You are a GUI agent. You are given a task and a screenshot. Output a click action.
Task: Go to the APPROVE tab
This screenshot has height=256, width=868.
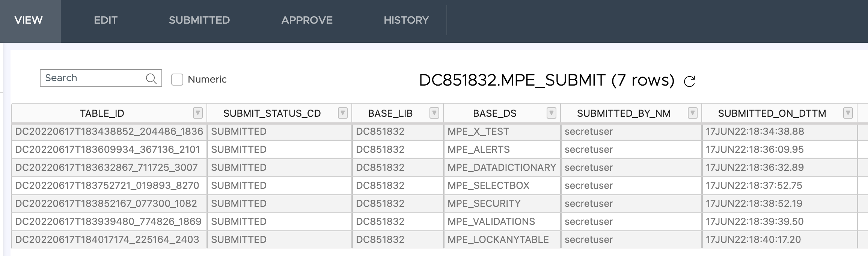pyautogui.click(x=307, y=20)
